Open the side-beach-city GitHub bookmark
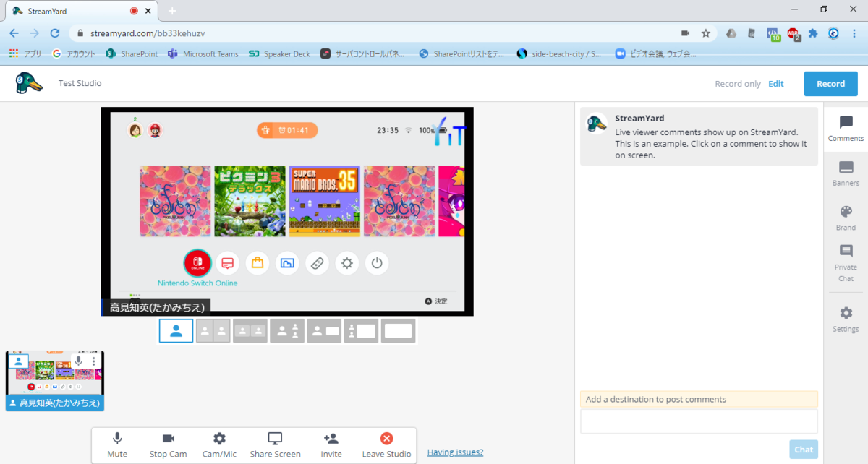Image resolution: width=868 pixels, height=464 pixels. pos(559,53)
